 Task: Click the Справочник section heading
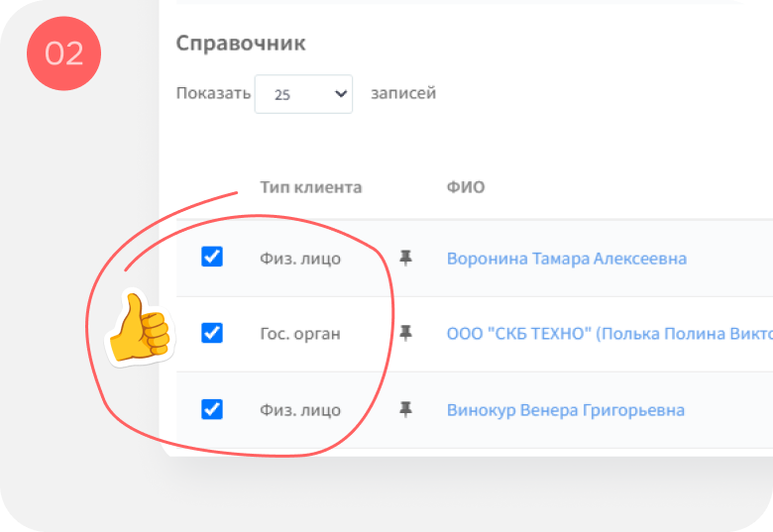click(241, 44)
